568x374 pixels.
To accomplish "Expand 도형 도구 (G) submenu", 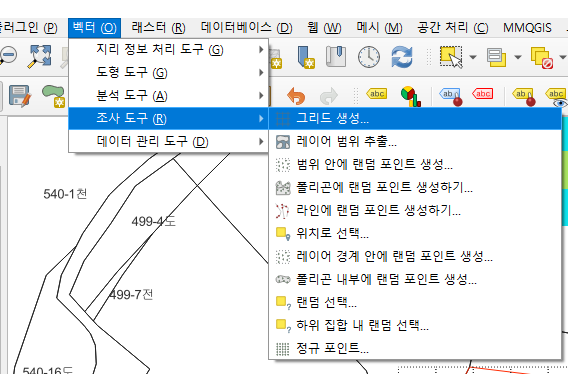I will point(168,72).
